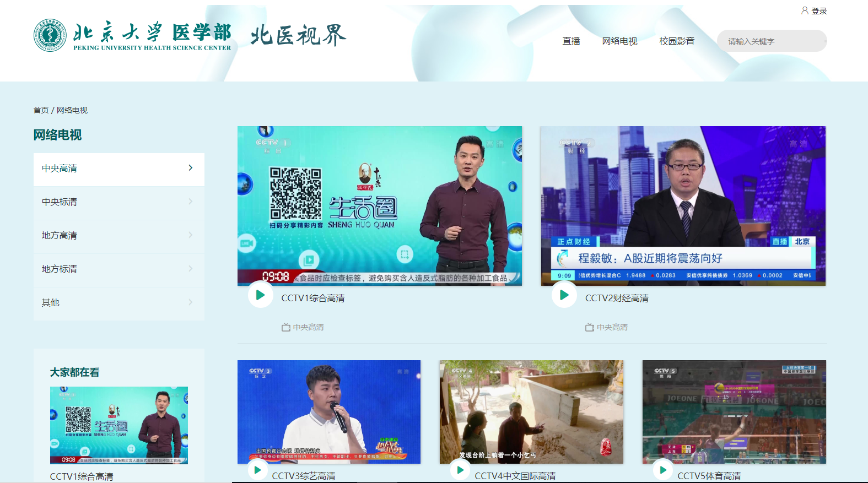Open the CCTV2 财经 news video thumbnail
Viewport: 868px width, 483px height.
[x=683, y=206]
